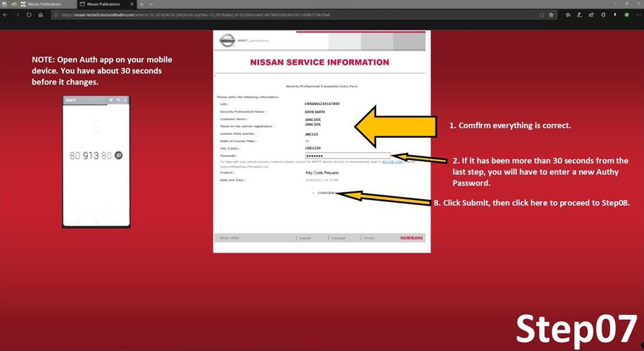
Task: Click the add notes pen icon
Action: tap(580, 15)
